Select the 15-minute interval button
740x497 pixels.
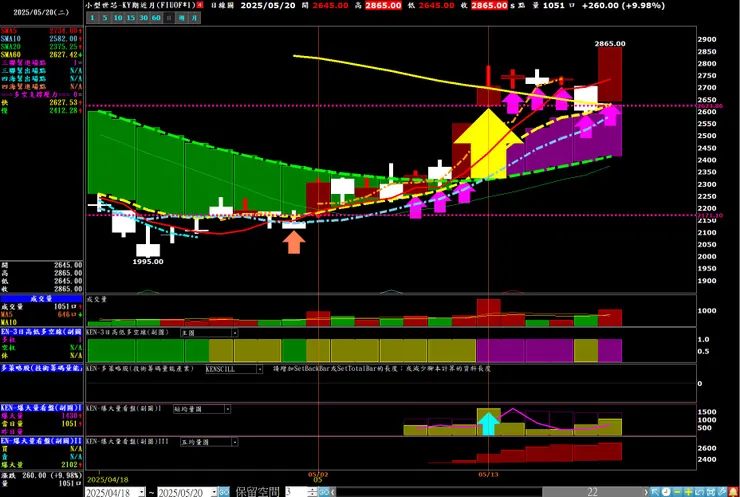pyautogui.click(x=131, y=18)
